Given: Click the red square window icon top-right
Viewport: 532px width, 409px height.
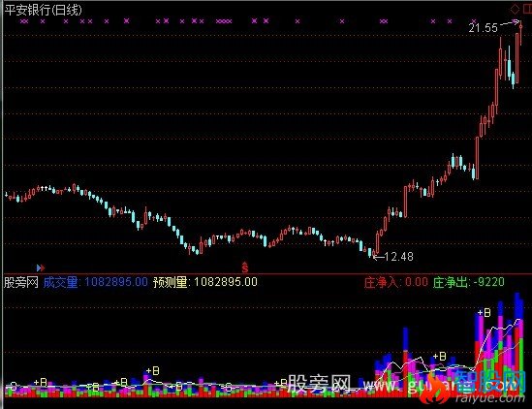Looking at the screenshot, I should 527,9.
